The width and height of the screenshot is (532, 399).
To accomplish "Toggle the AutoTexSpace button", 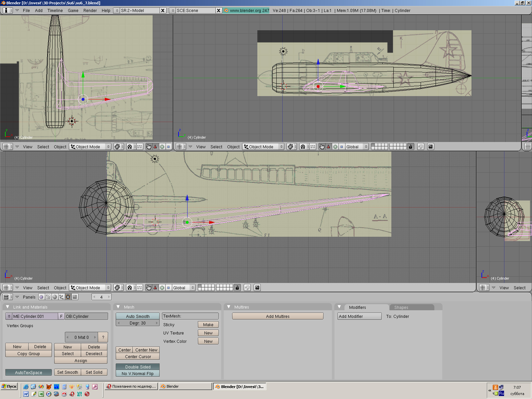I will pos(29,372).
